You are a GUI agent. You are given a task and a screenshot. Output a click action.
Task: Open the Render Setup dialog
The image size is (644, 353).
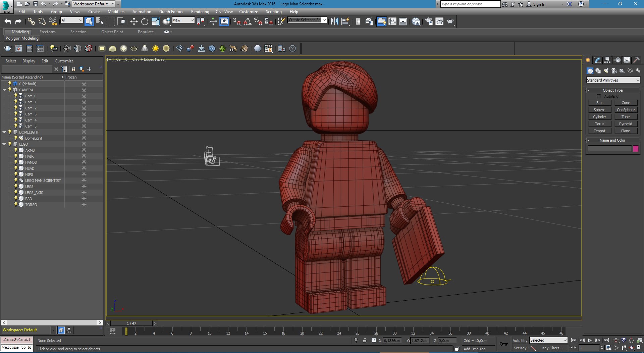click(x=429, y=21)
